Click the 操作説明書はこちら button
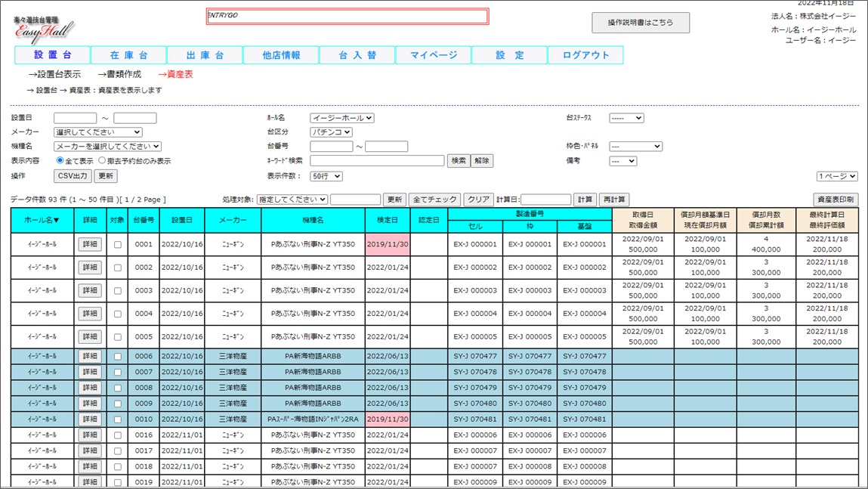The height and width of the screenshot is (489, 868). pos(640,23)
